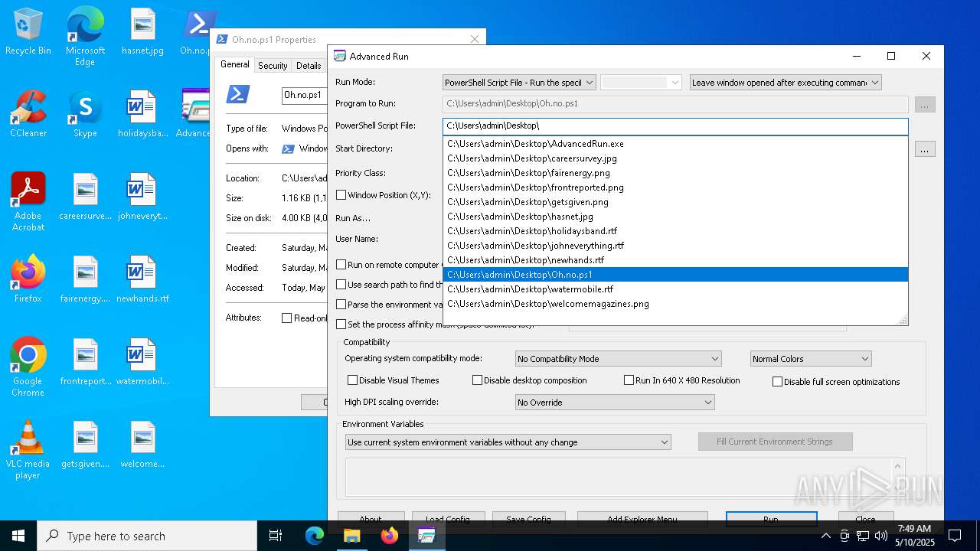Select welcomemagazines.png path in suggestions
This screenshot has height=551, width=980.
[675, 304]
